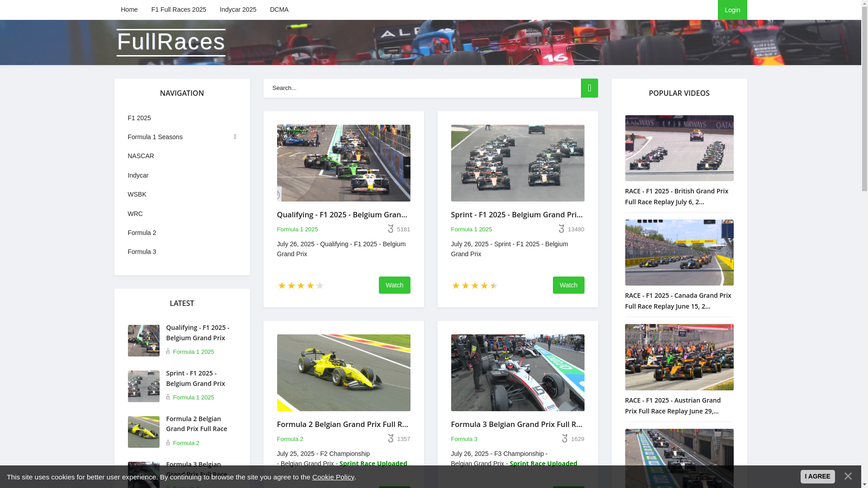Click Watch on Qualifying Belgium card
This screenshot has width=868, height=488.
point(394,285)
